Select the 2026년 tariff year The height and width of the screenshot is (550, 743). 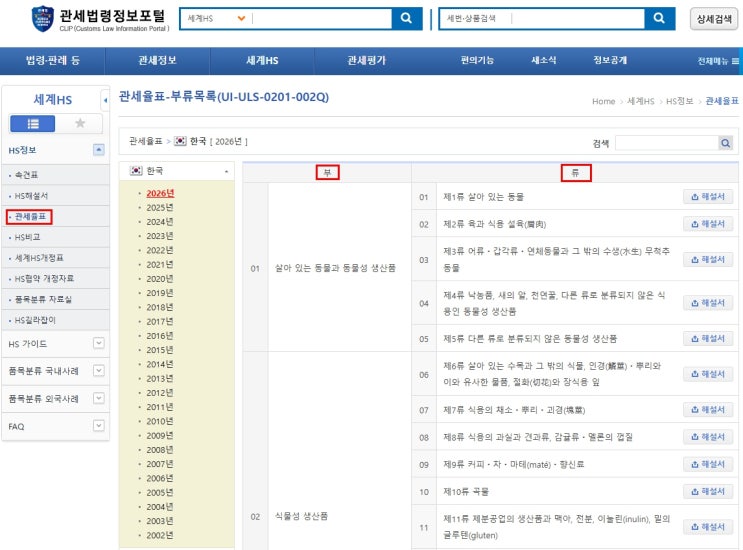(x=160, y=193)
